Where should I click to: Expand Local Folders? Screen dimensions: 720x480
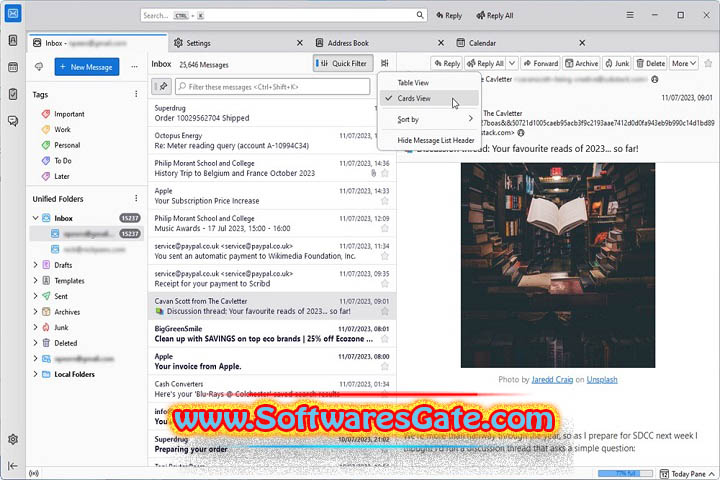click(x=35, y=374)
